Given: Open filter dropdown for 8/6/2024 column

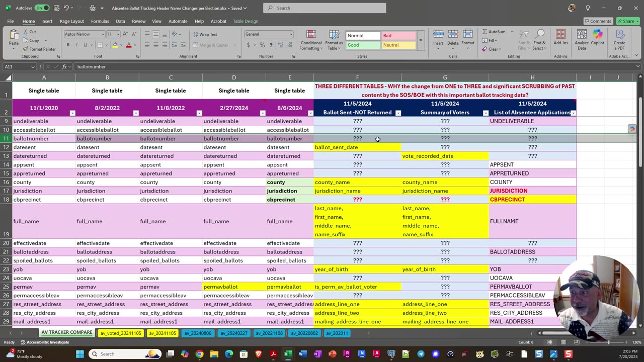Looking at the screenshot, I should point(310,113).
